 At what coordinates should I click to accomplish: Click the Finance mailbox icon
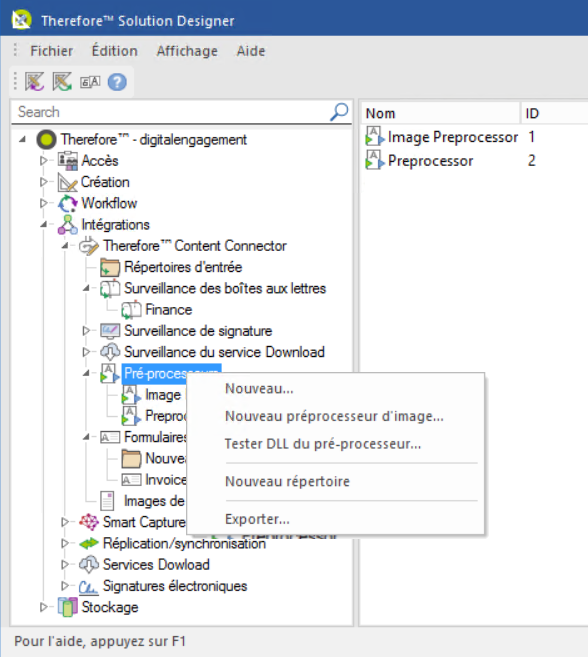coord(131,310)
